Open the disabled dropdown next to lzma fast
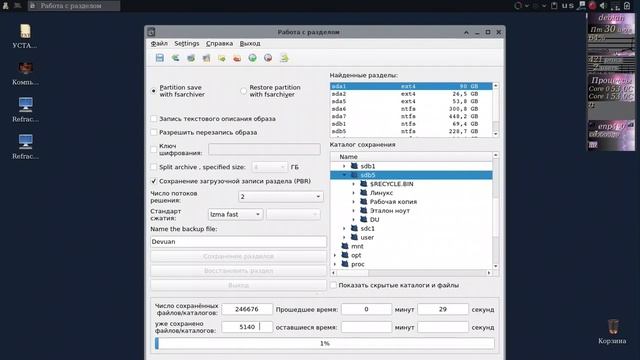Screen dimensions: 640x360 coord(293,214)
